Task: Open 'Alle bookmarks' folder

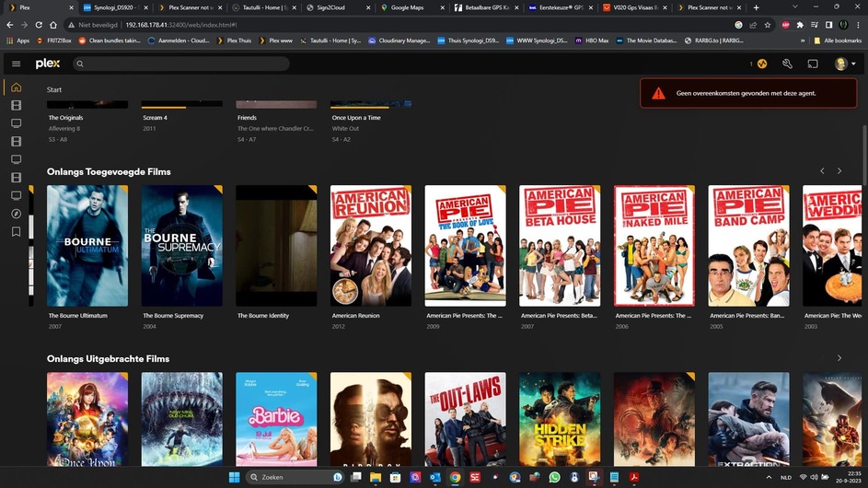Action: click(x=839, y=41)
